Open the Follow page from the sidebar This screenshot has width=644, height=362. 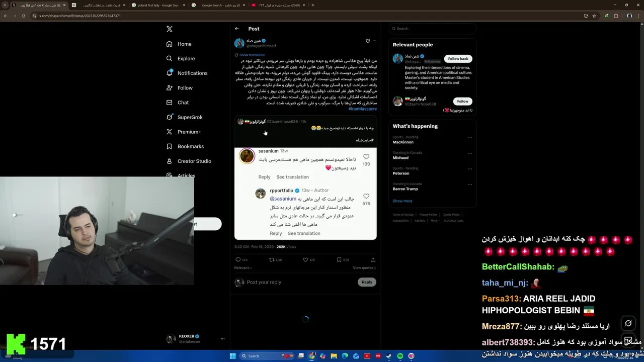[180, 87]
